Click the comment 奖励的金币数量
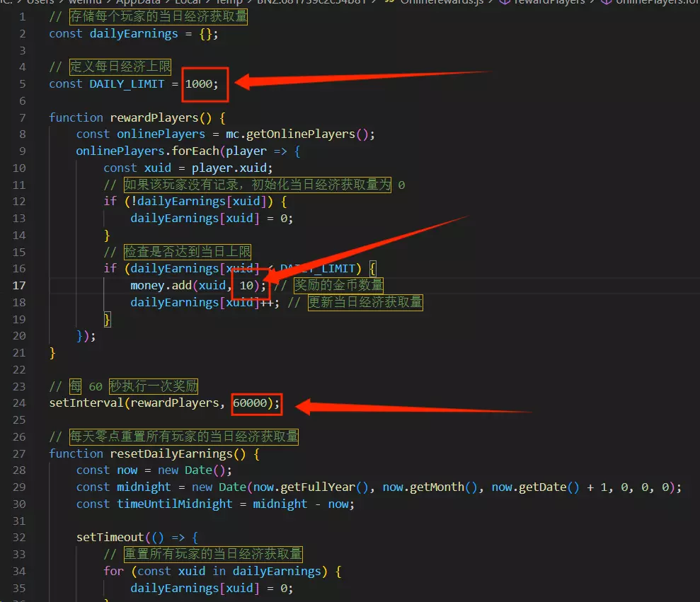This screenshot has height=602, width=700. (338, 285)
